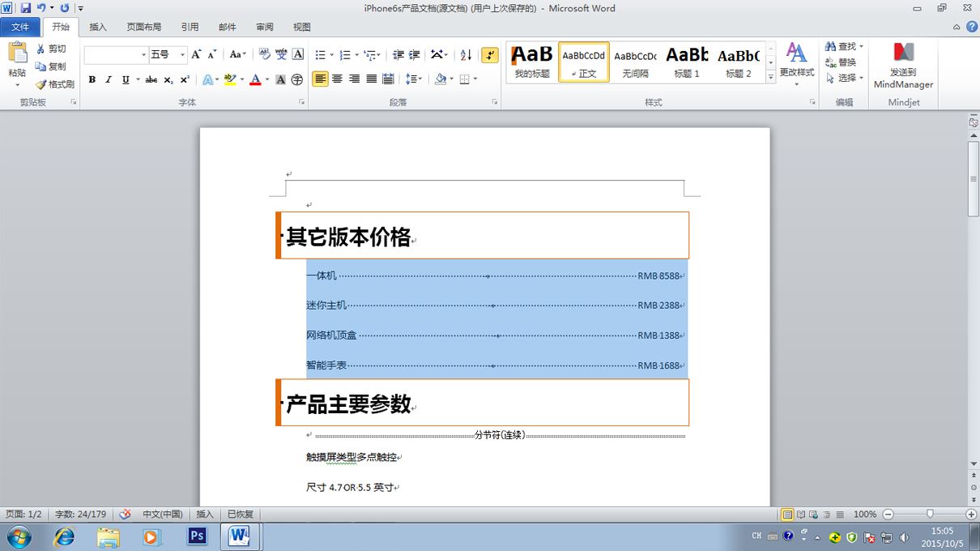Clear formatting from the selected text
980x551 pixels.
pos(263,54)
